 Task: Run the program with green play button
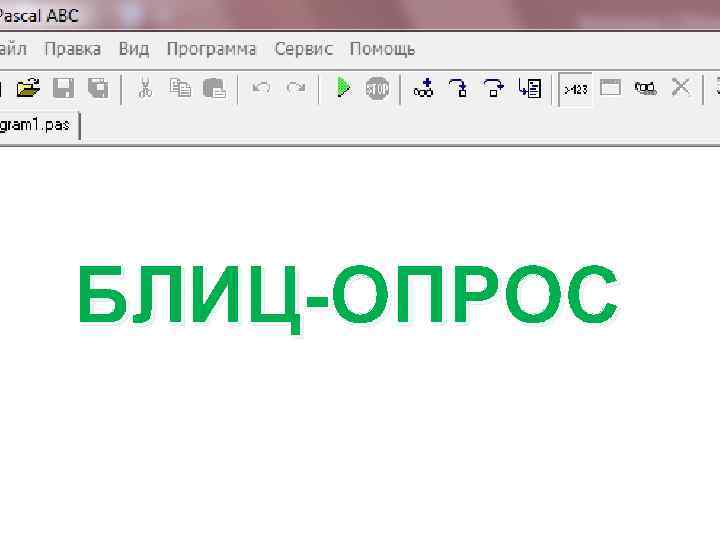tap(343, 88)
